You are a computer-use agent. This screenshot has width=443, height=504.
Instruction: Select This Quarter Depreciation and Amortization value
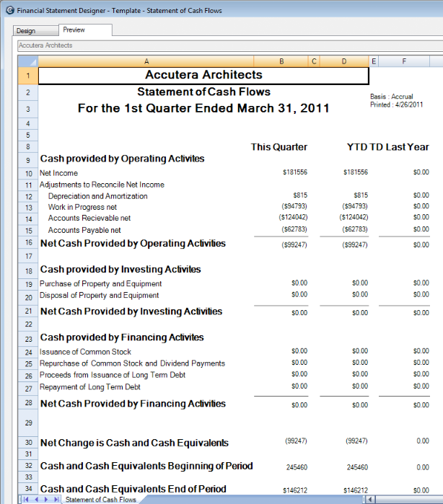pos(281,195)
